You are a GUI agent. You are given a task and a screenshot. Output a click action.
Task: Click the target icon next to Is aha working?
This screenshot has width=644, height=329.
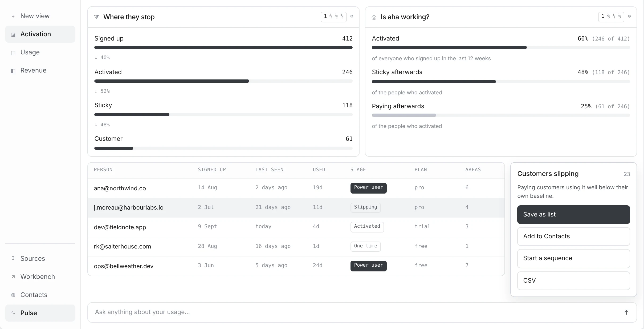pos(374,18)
